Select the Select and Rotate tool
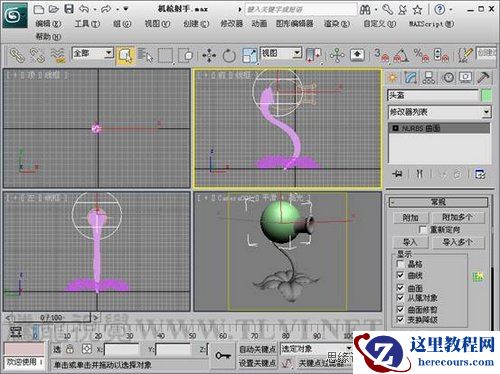 tap(229, 55)
